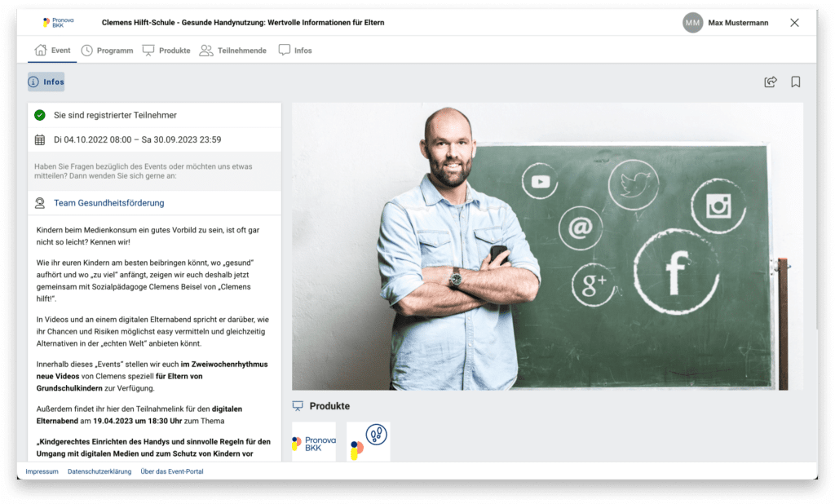
Task: Select the Pronova BKK product thumbnail
Action: tap(314, 441)
